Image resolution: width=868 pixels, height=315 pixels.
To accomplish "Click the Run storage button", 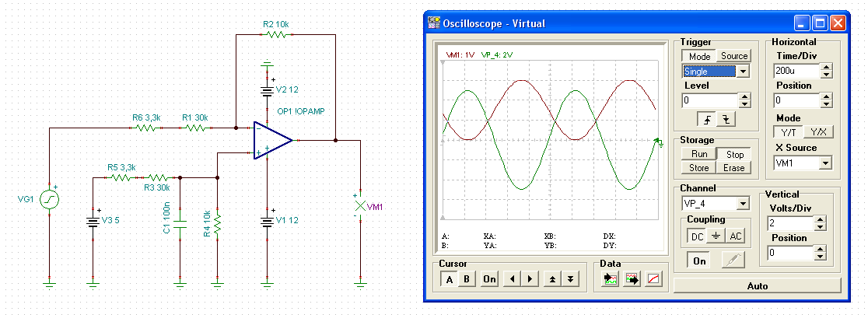I will click(699, 155).
